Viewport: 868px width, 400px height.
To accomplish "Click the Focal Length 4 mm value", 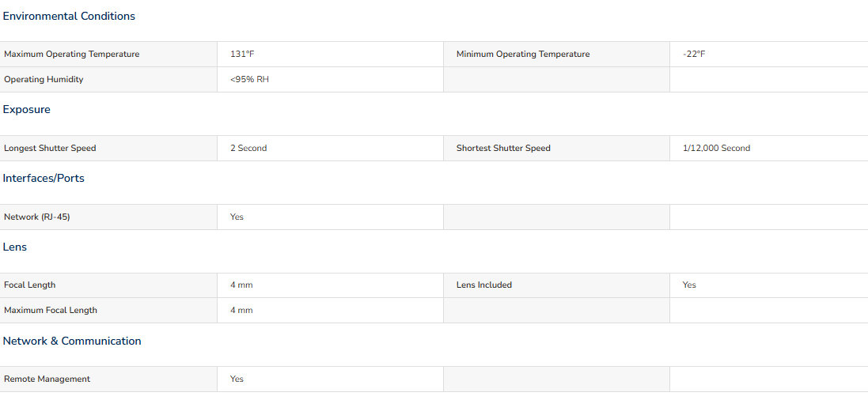I will coord(242,285).
